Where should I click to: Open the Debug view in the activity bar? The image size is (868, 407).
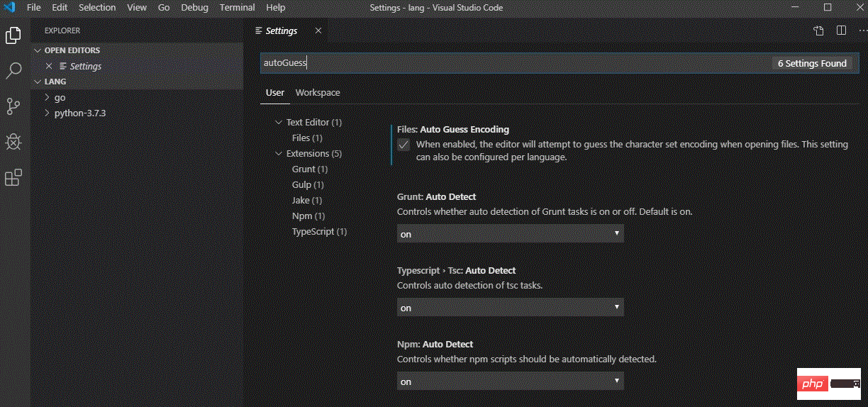coord(13,142)
